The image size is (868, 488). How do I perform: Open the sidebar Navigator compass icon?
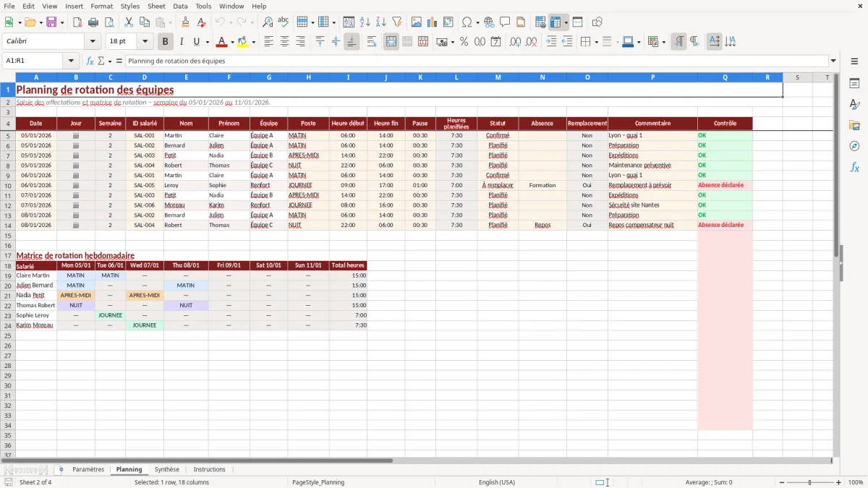tap(854, 146)
